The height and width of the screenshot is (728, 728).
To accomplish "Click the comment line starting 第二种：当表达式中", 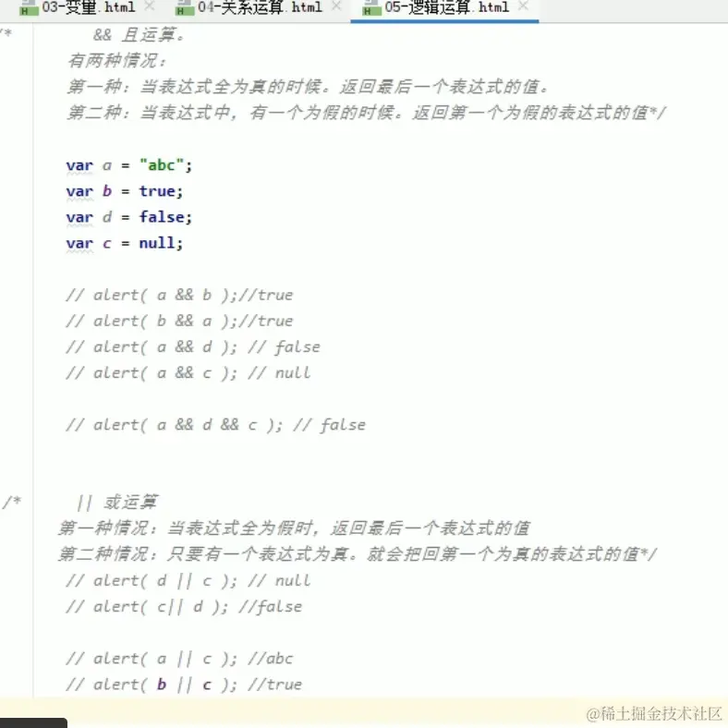I will [367, 113].
